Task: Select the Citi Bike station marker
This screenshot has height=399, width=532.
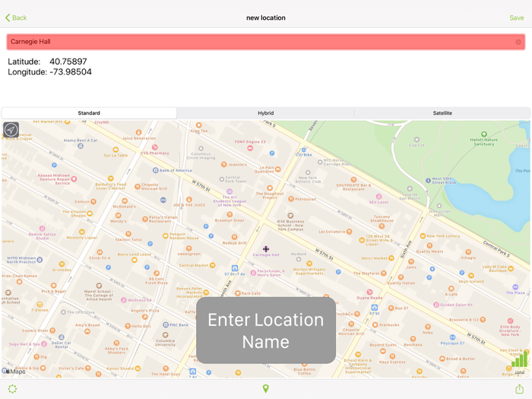Action: coord(304,150)
